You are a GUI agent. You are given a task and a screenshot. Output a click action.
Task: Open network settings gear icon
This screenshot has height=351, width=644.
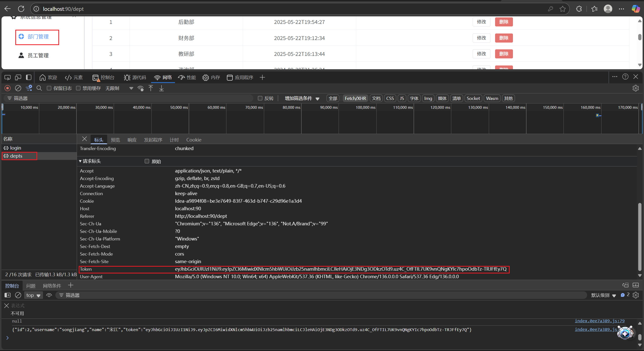(635, 88)
